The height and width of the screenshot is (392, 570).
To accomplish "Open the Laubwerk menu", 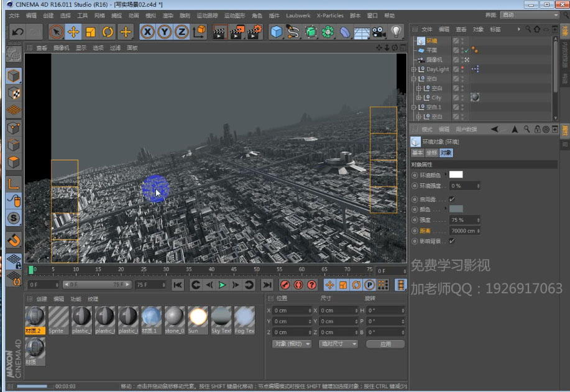I will [298, 16].
